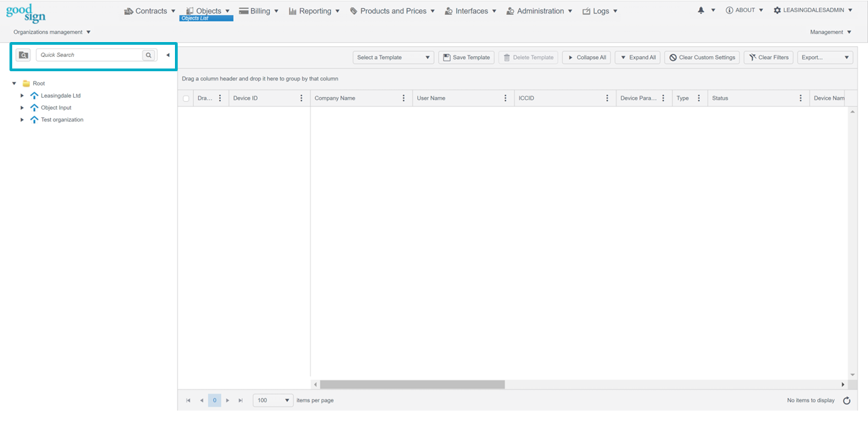868x428 pixels.
Task: Click the horizontal scrollbar of the grid
Action: pyautogui.click(x=412, y=385)
